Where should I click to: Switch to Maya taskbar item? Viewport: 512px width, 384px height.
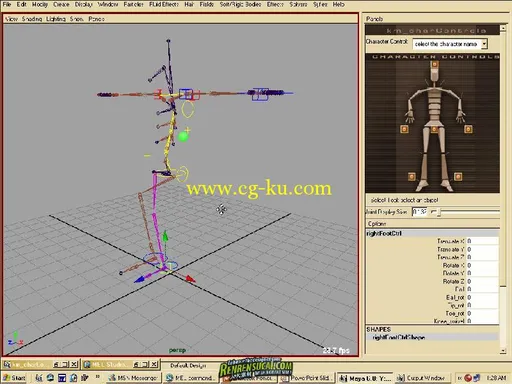click(x=365, y=378)
